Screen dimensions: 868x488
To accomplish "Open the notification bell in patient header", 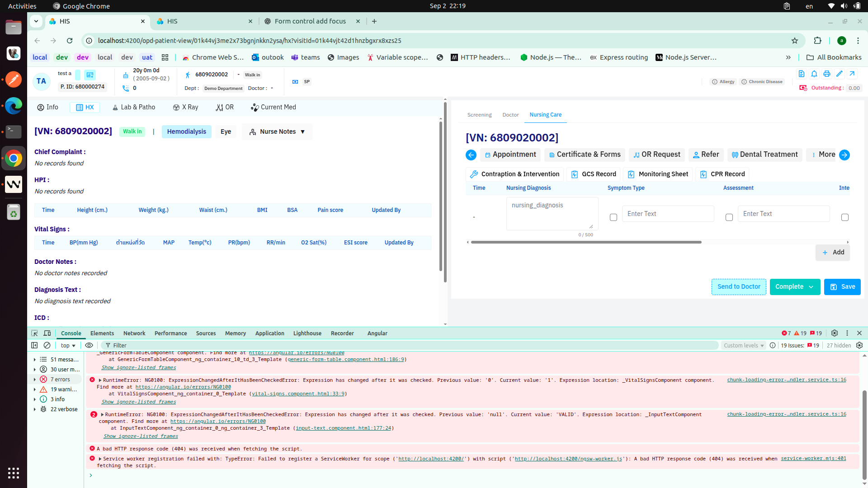I will click(814, 74).
